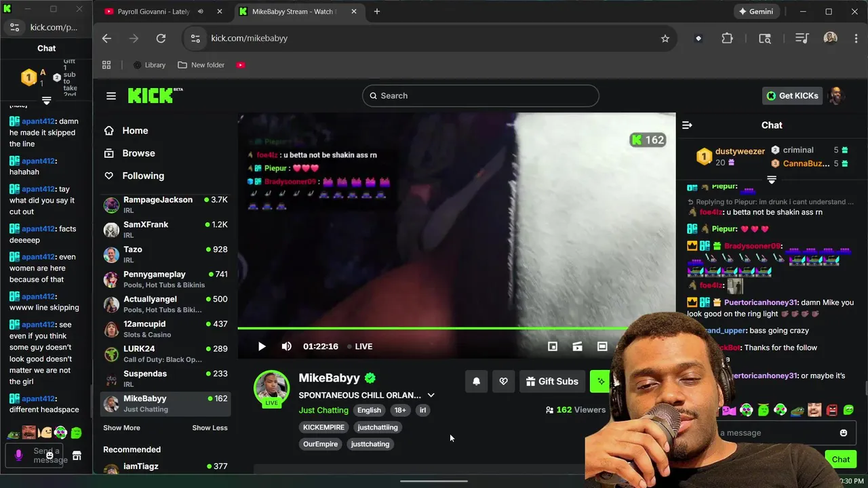
Task: Mute the stream with the speaker icon
Action: pyautogui.click(x=287, y=346)
